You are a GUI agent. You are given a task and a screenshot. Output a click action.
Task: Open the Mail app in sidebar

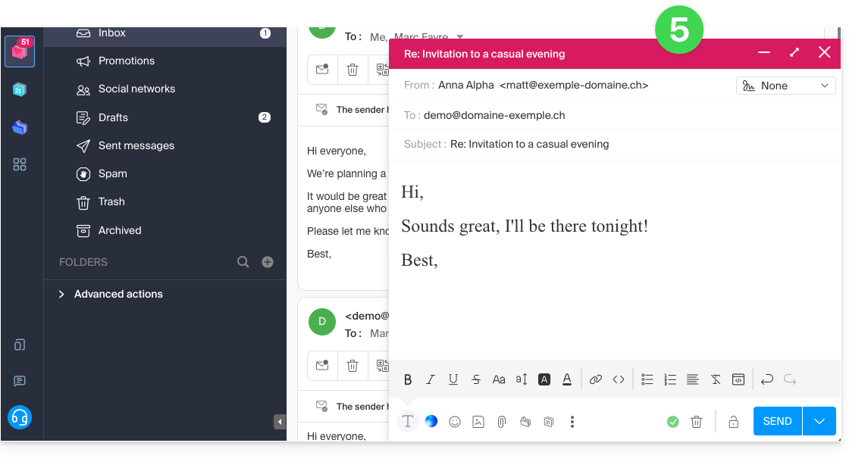pos(20,51)
